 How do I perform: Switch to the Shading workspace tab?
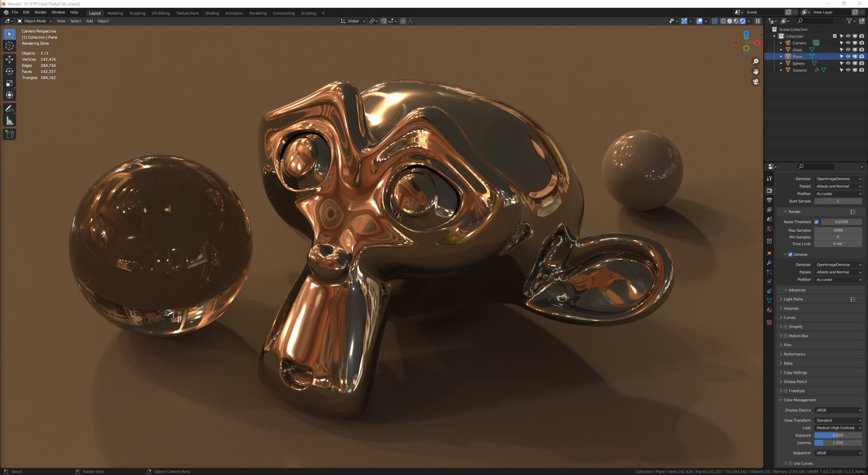click(212, 14)
